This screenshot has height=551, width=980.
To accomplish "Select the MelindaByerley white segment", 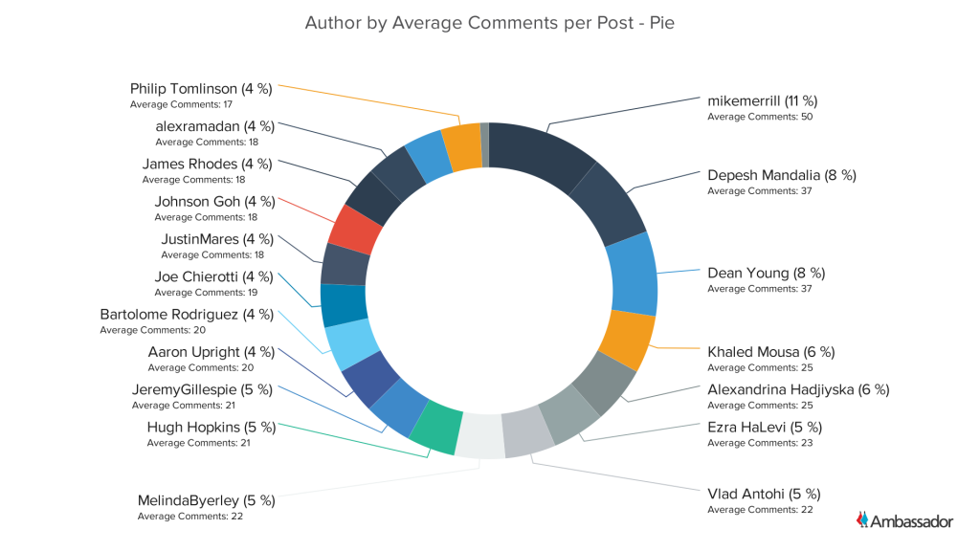I will [x=479, y=435].
